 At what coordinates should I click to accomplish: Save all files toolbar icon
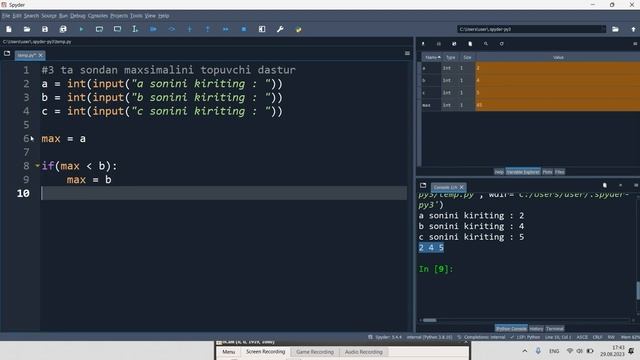click(x=63, y=29)
